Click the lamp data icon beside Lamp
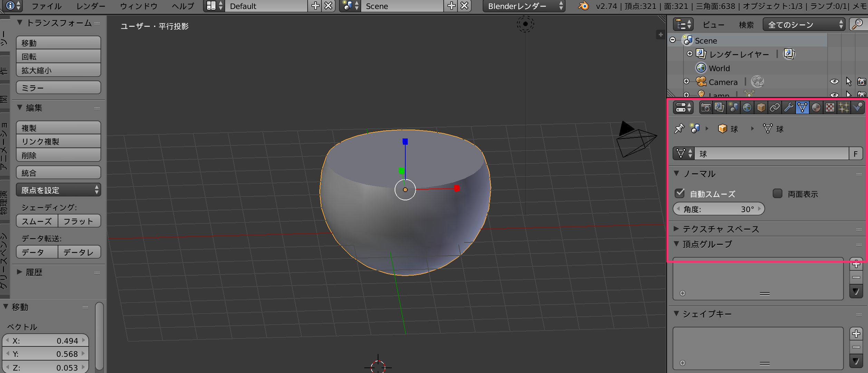Viewport: 868px width, 373px height. (749, 94)
